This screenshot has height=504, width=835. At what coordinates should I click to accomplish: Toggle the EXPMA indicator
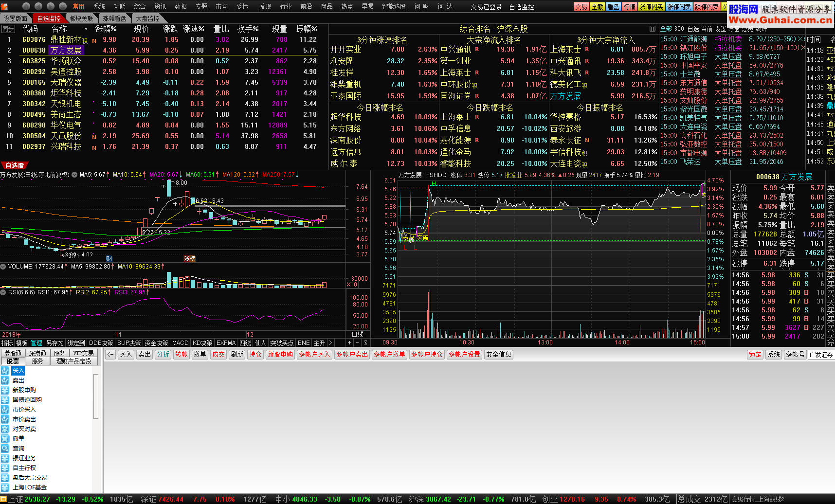click(226, 343)
